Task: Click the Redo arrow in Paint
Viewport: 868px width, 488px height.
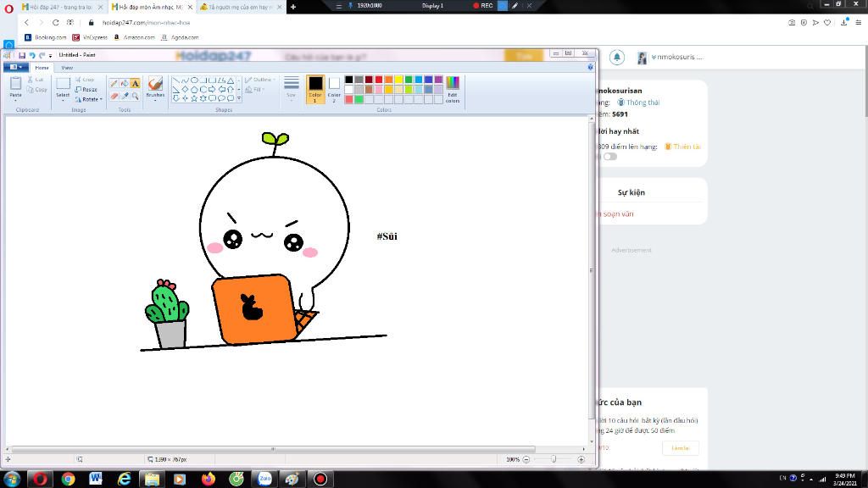Action: click(42, 55)
